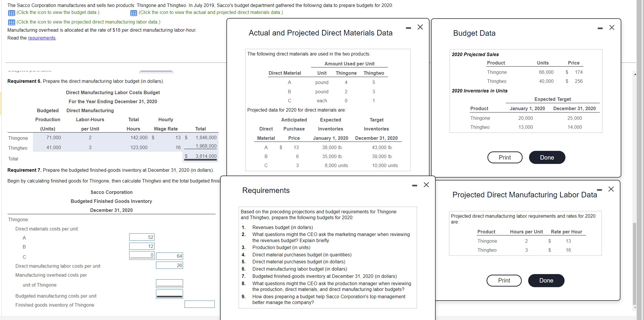Minimize the Budget Data window
This screenshot has height=320, width=644.
(600, 28)
